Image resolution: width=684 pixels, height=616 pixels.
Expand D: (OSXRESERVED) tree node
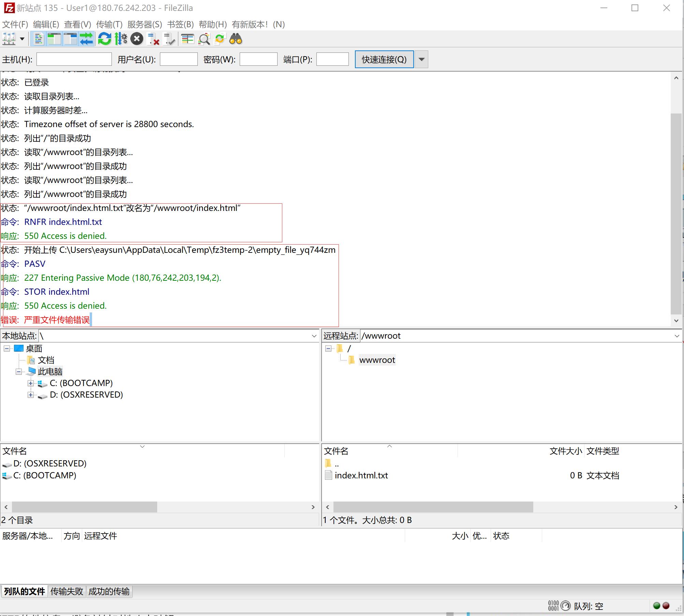31,395
